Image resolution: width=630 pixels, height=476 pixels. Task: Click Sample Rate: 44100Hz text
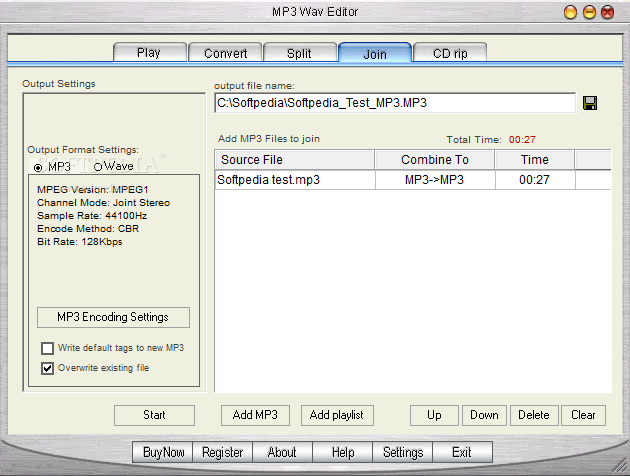[92, 216]
